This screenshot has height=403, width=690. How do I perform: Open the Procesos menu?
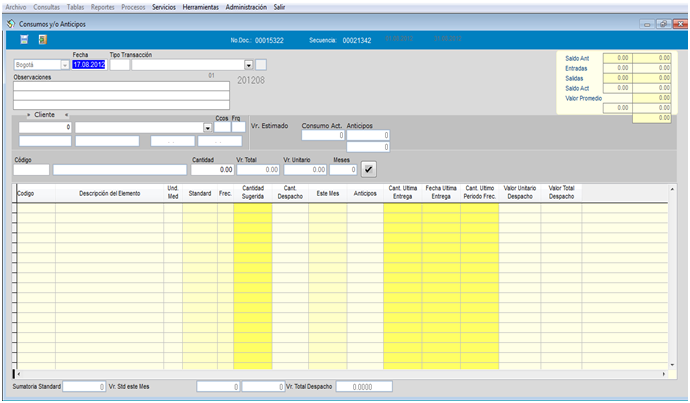[133, 7]
